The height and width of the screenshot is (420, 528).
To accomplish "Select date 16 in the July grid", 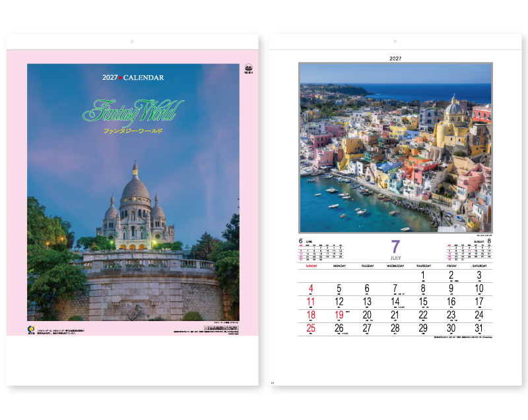I will [x=451, y=301].
